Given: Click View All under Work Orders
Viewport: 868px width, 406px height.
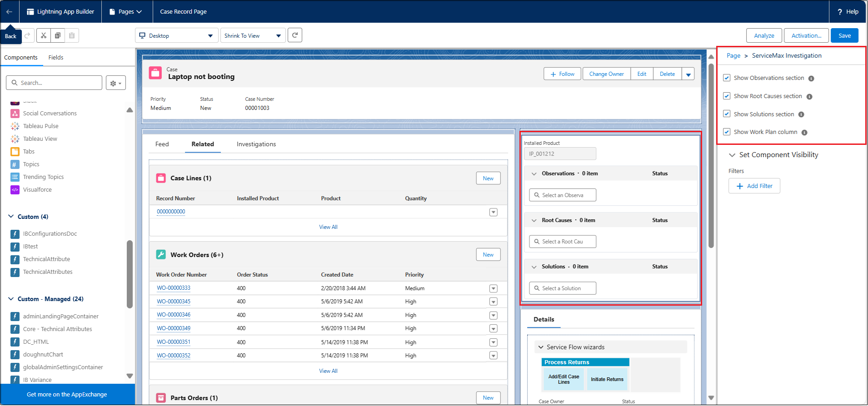Looking at the screenshot, I should pos(328,371).
